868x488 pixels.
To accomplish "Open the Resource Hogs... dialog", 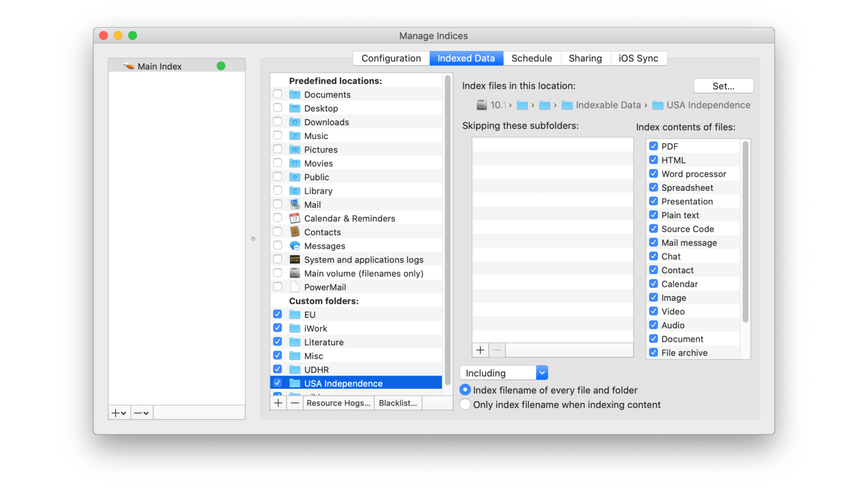I will click(339, 403).
